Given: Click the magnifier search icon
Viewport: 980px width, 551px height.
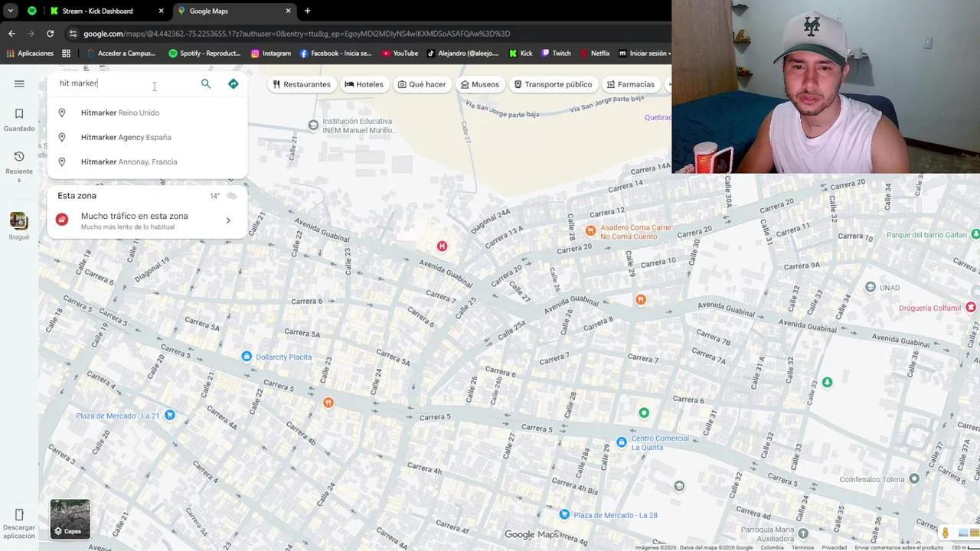Looking at the screenshot, I should (x=206, y=83).
